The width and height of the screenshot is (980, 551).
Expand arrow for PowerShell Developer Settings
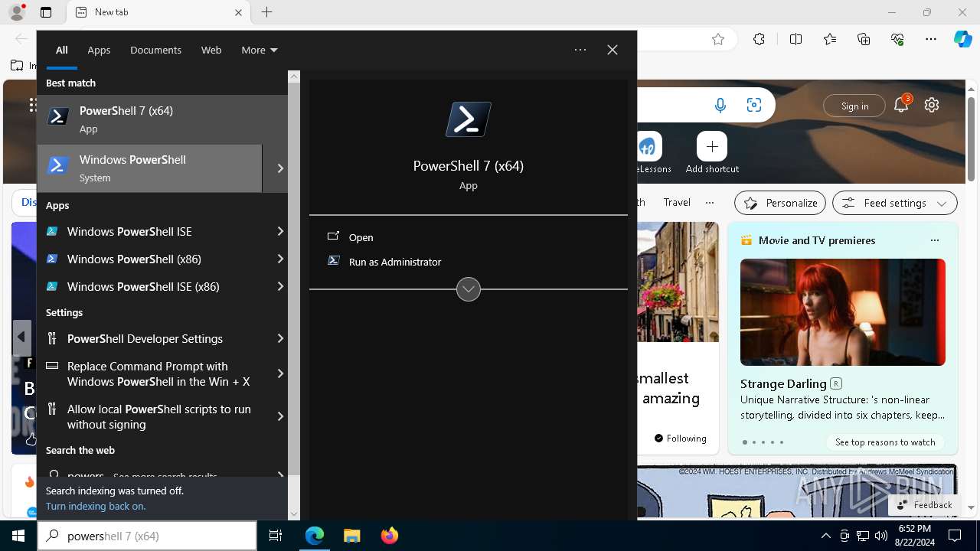click(280, 338)
